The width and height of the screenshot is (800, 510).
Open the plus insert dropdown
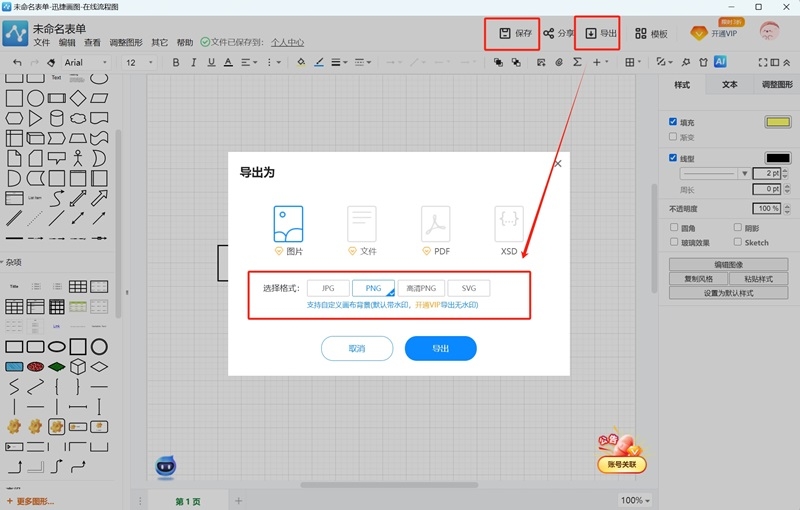[601, 62]
